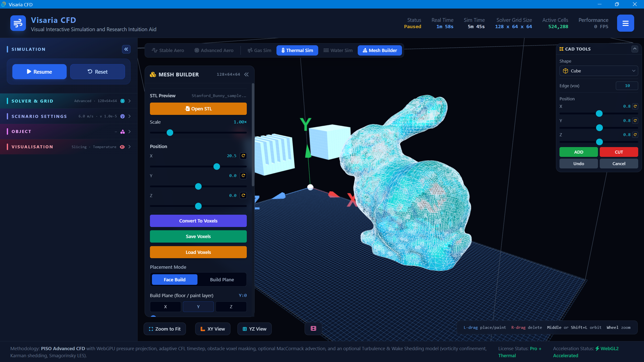Click Open STL button

pos(198,109)
